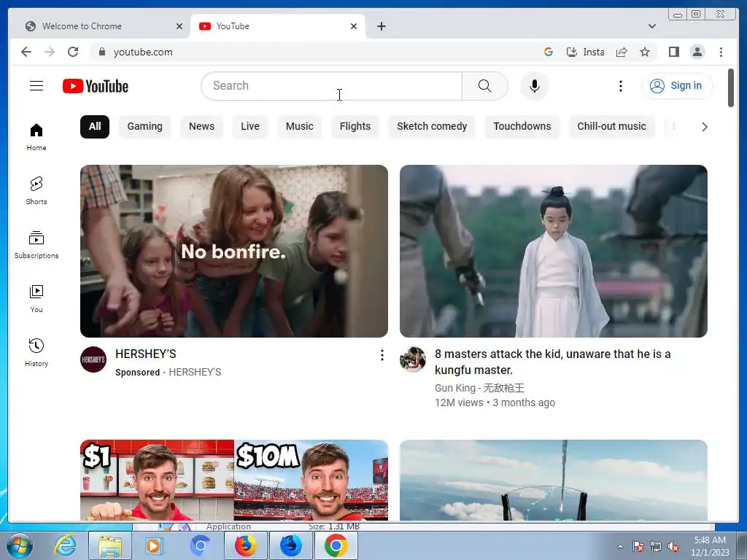Go to Home in sidebar
The image size is (747, 560).
(x=36, y=137)
